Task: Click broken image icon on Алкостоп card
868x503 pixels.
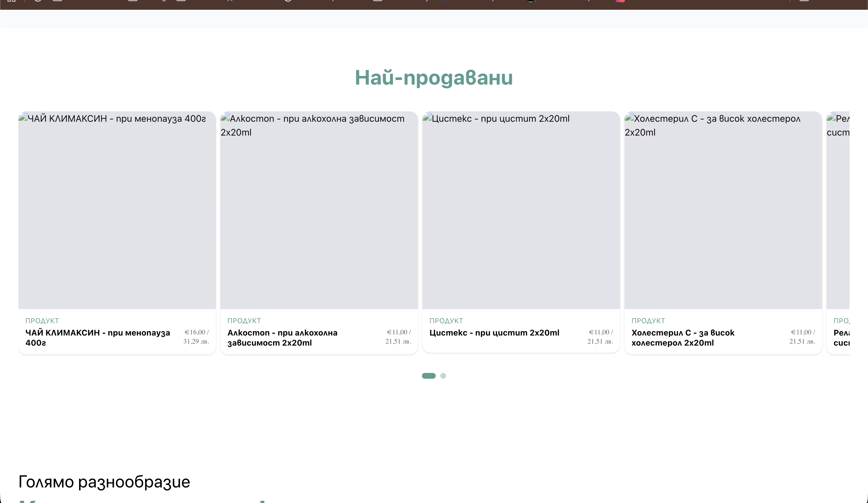Action: [225, 117]
